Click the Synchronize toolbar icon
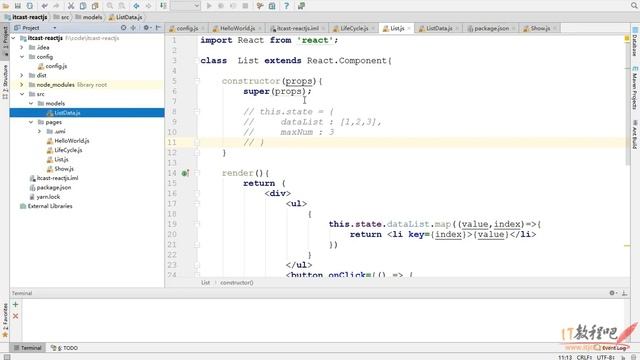This screenshot has height=360, width=640. click(x=30, y=6)
